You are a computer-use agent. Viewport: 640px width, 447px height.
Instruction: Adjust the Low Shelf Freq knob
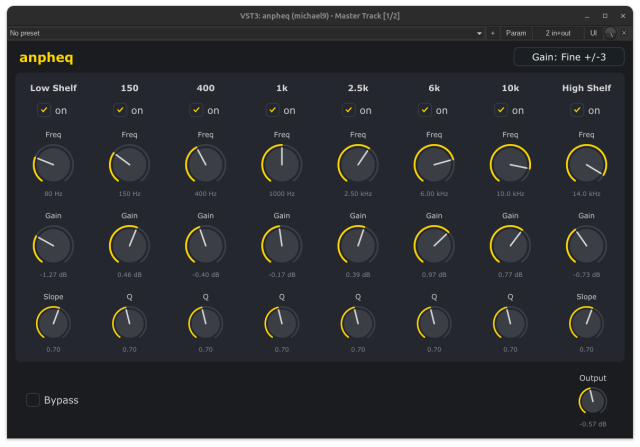click(x=53, y=164)
